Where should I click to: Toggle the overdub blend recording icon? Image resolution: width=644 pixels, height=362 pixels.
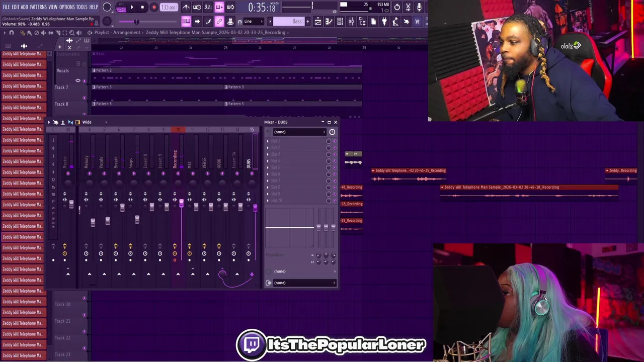219,7
